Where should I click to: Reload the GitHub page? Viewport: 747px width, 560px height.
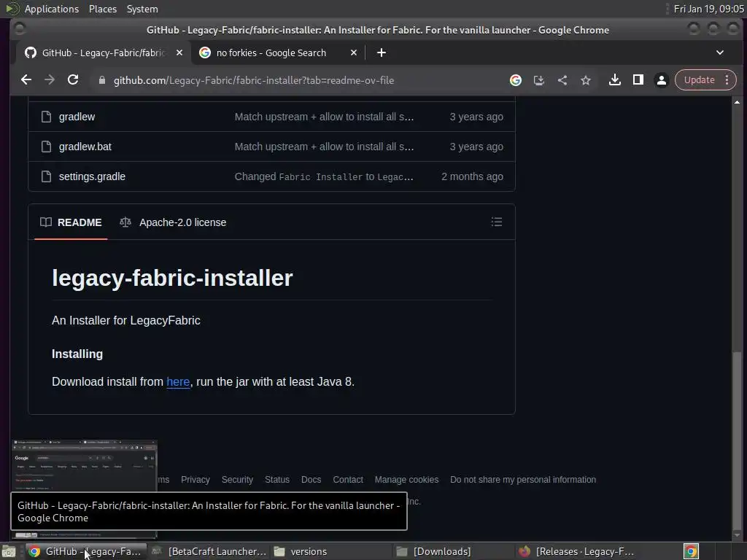pos(73,80)
